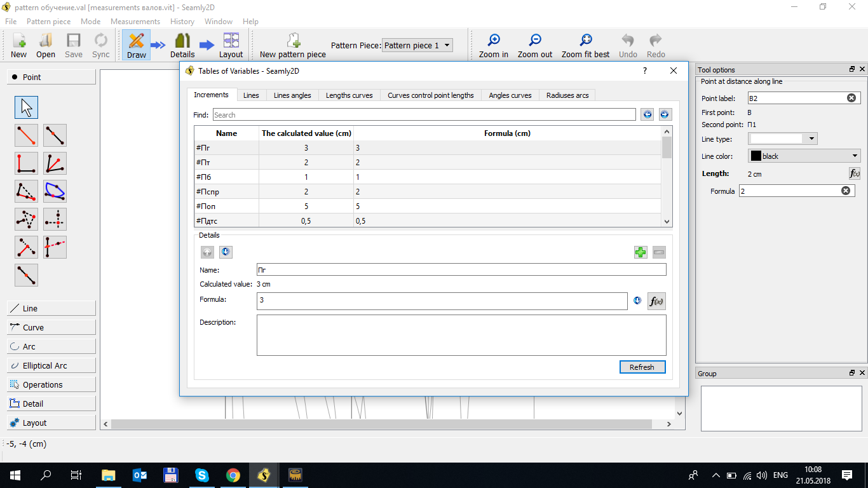Image resolution: width=868 pixels, height=488 pixels.
Task: Switch to the Lines angles tab
Action: coord(292,95)
